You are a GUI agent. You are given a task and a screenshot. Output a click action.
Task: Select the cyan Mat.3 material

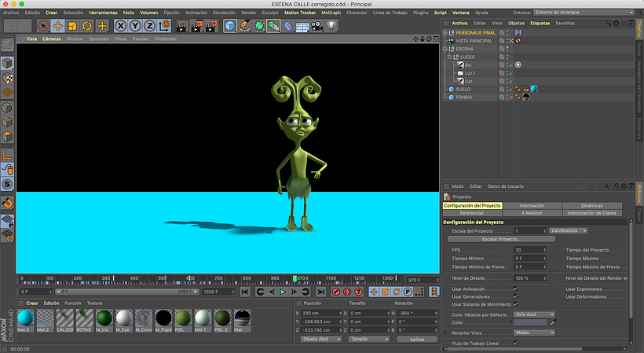[25, 321]
